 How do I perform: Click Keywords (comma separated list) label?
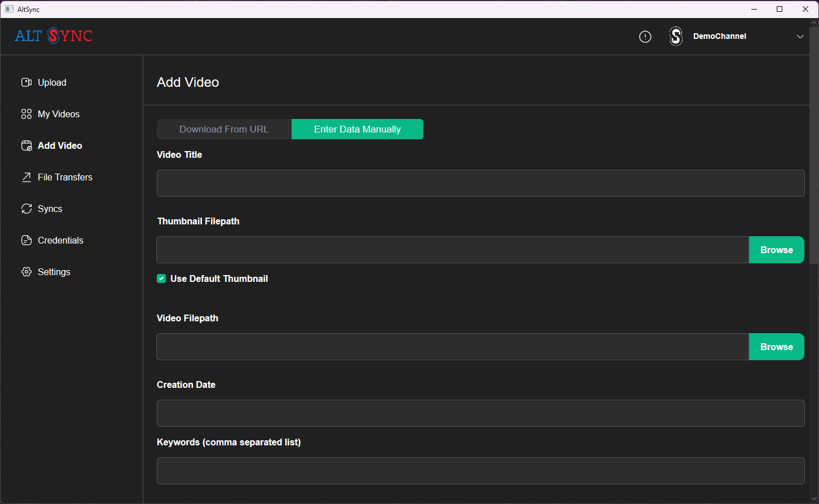(228, 442)
